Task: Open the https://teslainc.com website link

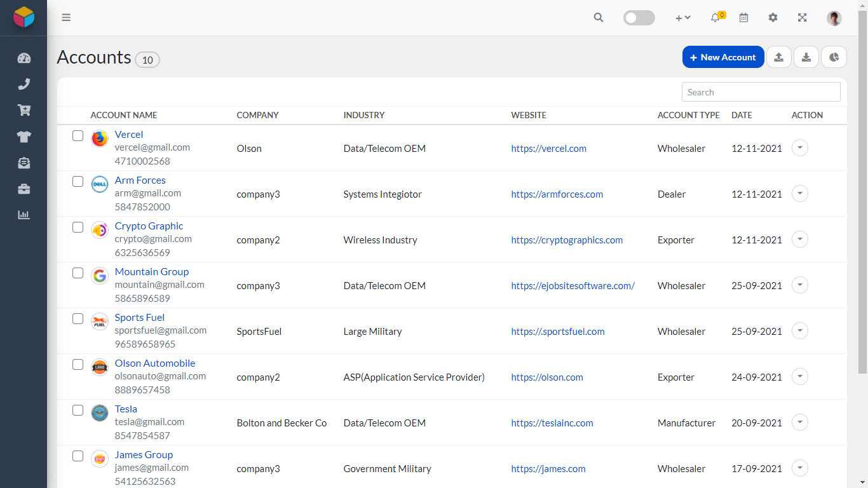Action: tap(552, 423)
